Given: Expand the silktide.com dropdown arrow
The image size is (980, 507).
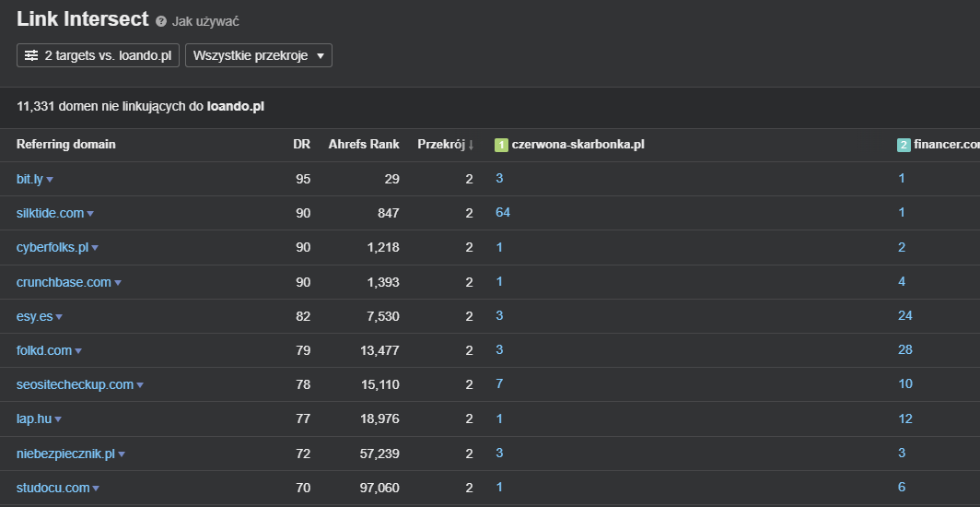Looking at the screenshot, I should click(90, 214).
